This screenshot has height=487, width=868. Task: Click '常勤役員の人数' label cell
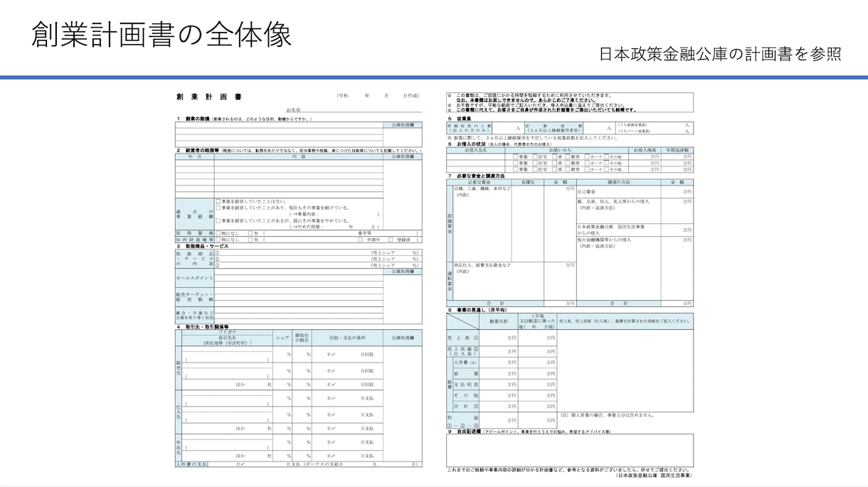[469, 128]
